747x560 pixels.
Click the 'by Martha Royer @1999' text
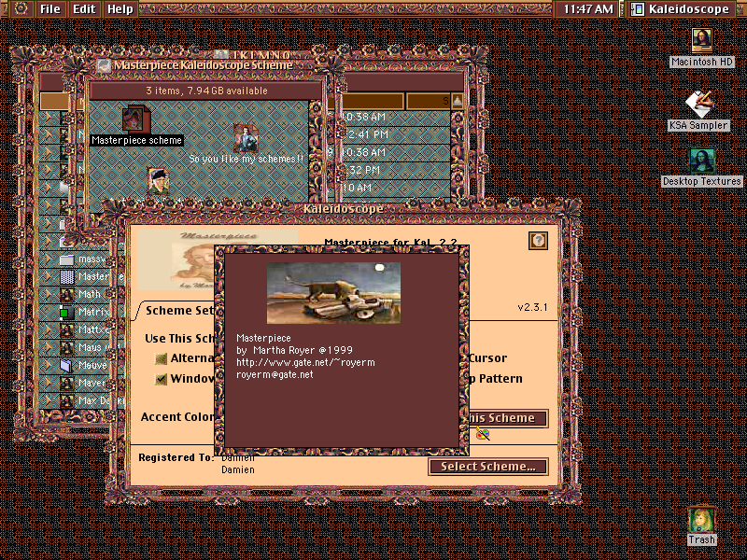pyautogui.click(x=294, y=351)
